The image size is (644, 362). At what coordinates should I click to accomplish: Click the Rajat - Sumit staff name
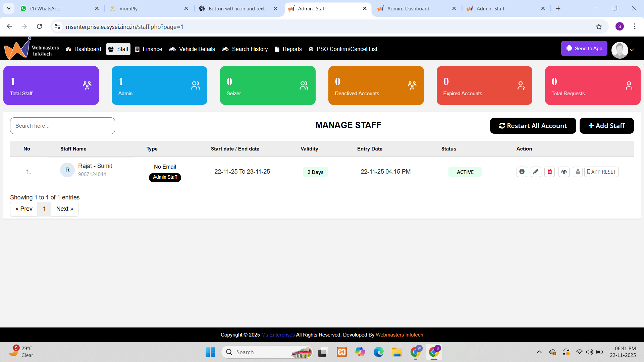tap(95, 166)
